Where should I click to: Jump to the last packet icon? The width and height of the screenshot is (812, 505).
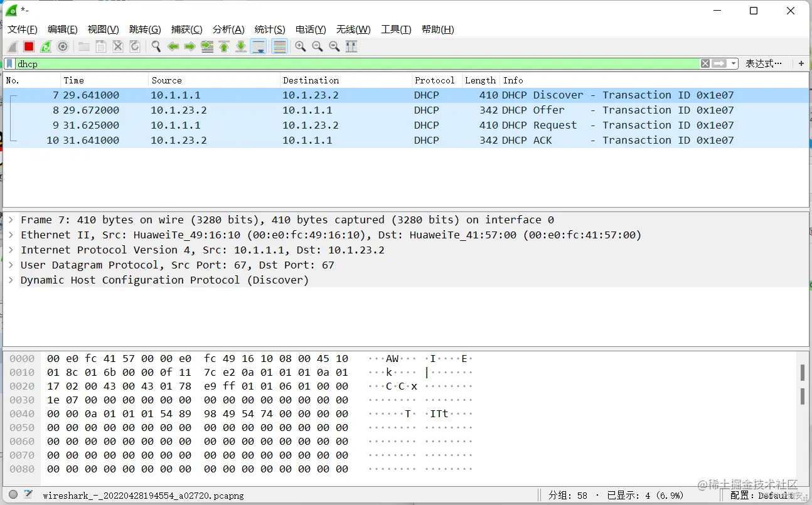point(240,46)
